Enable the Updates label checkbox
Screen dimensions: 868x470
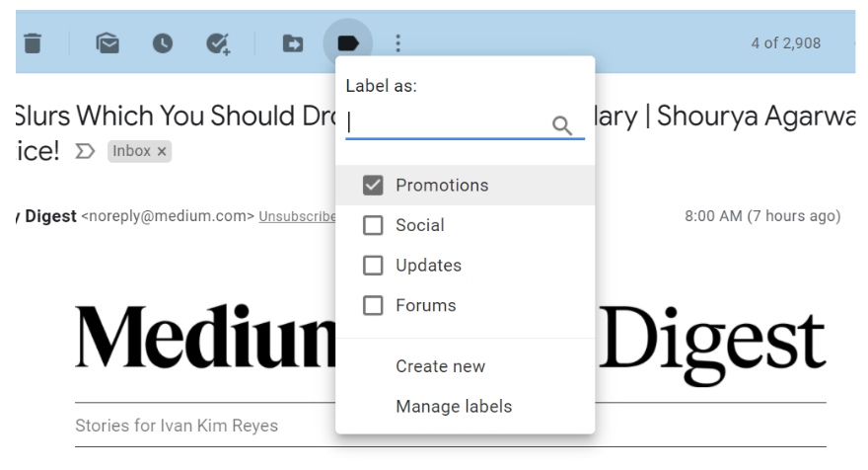(373, 266)
